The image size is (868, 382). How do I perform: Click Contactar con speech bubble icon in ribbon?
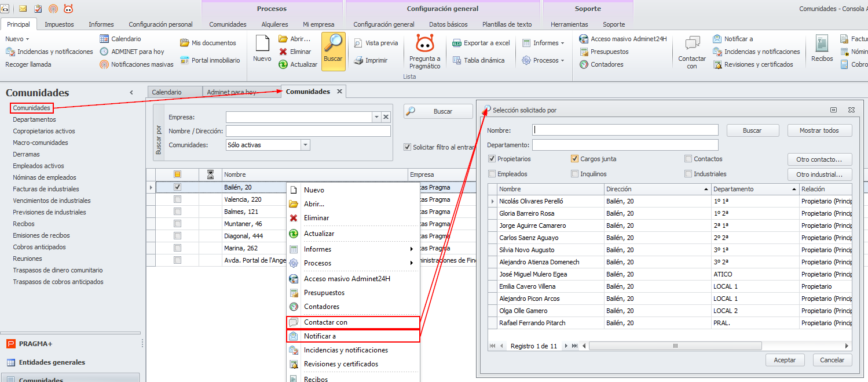tap(692, 44)
